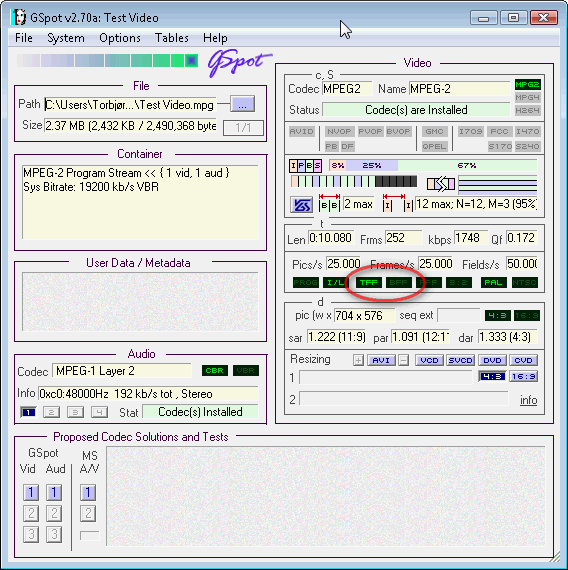The height and width of the screenshot is (570, 568).
Task: Click the frame order arrows icon
Action: click(441, 184)
